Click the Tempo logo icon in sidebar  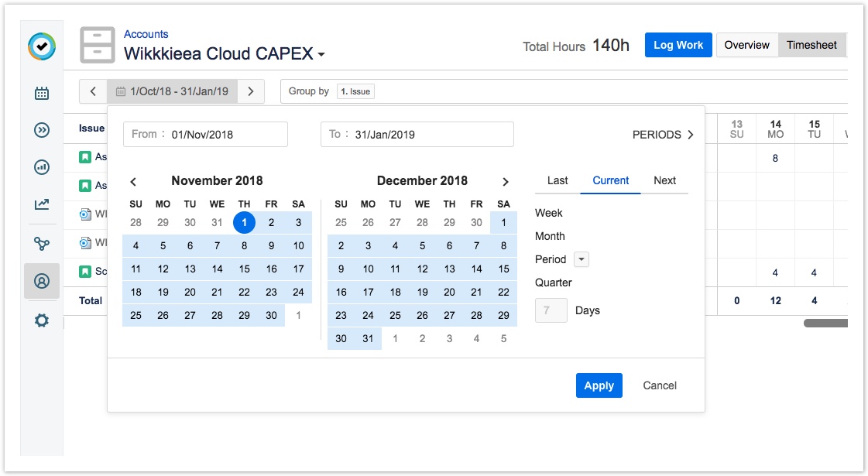tap(42, 46)
